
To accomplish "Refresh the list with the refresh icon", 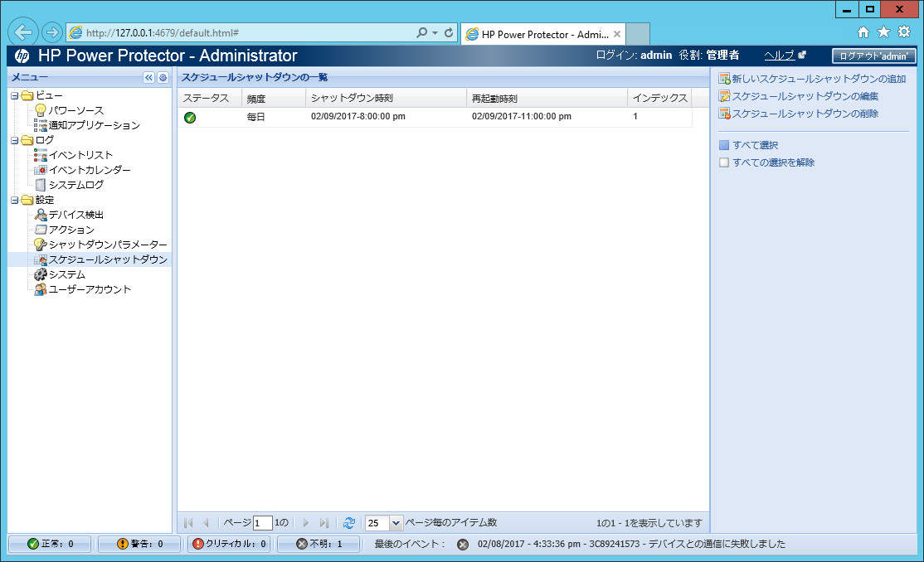I will [x=349, y=522].
